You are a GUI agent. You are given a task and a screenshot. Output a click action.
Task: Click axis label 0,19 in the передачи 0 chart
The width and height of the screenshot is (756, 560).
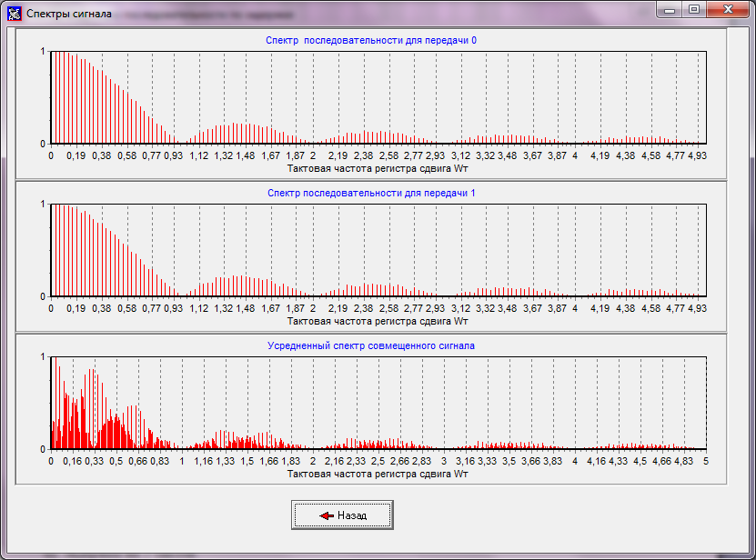(x=76, y=155)
